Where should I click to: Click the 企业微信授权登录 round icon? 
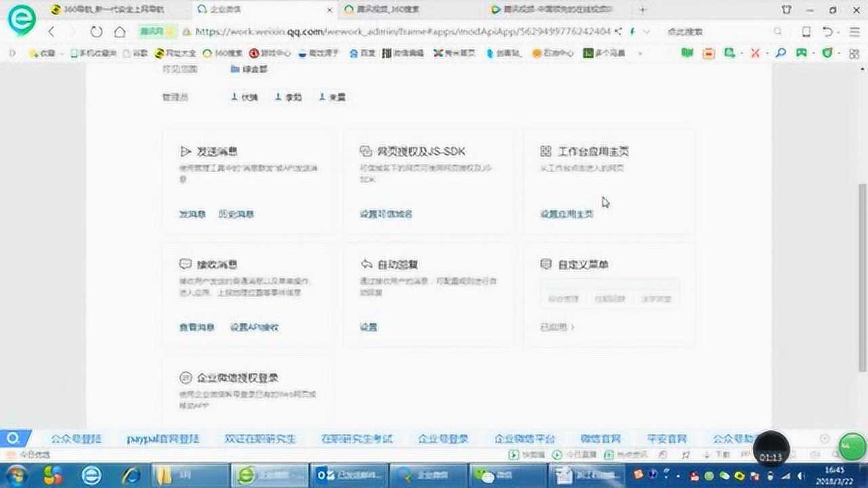185,378
